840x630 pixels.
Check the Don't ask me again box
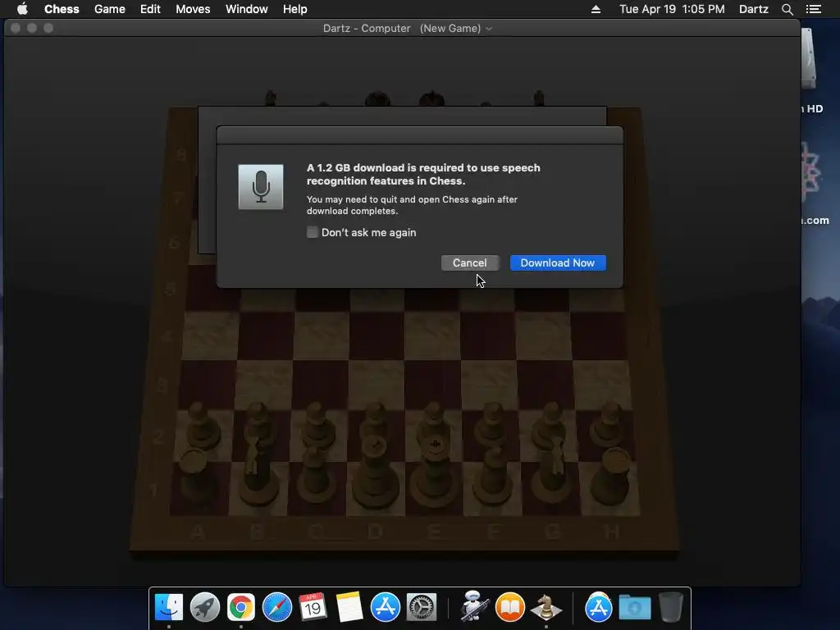click(313, 232)
